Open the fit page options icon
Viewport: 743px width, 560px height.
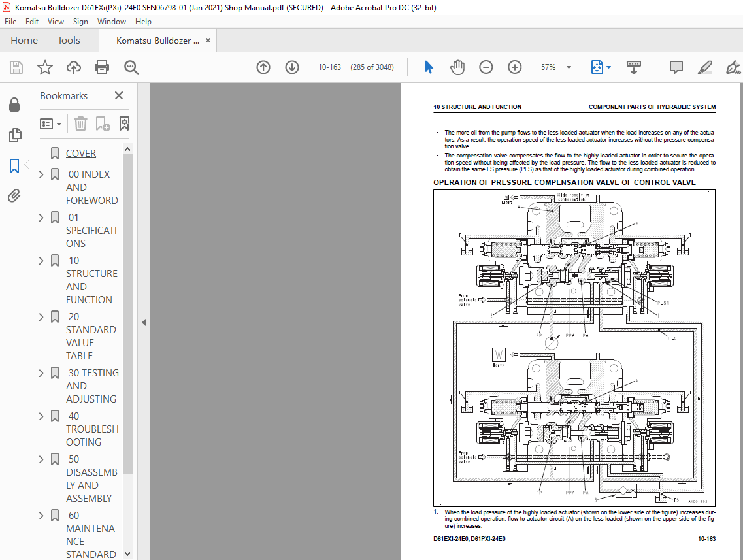(x=601, y=67)
